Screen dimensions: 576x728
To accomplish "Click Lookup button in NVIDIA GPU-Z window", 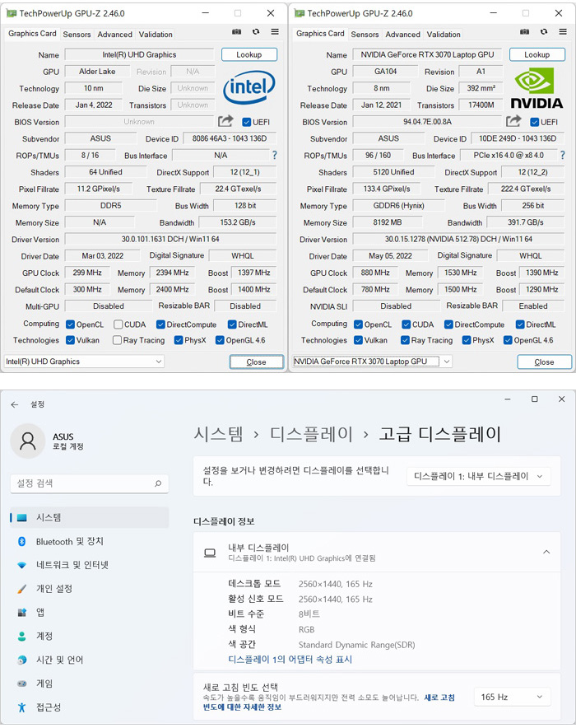I will (x=537, y=54).
